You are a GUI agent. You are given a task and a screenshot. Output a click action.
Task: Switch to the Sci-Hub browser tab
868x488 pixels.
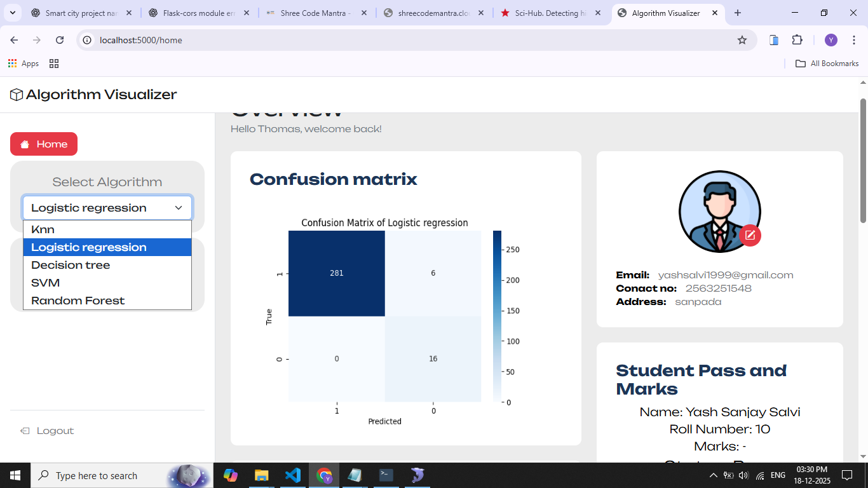[543, 13]
